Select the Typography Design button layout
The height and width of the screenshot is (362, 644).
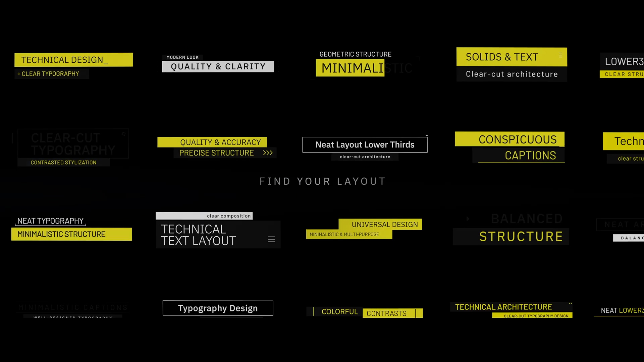(x=217, y=308)
